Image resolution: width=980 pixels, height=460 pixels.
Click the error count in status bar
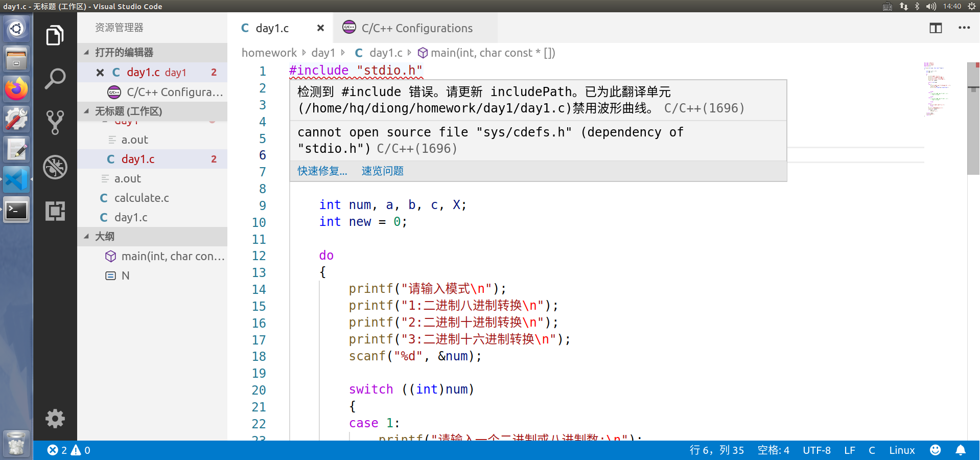59,450
